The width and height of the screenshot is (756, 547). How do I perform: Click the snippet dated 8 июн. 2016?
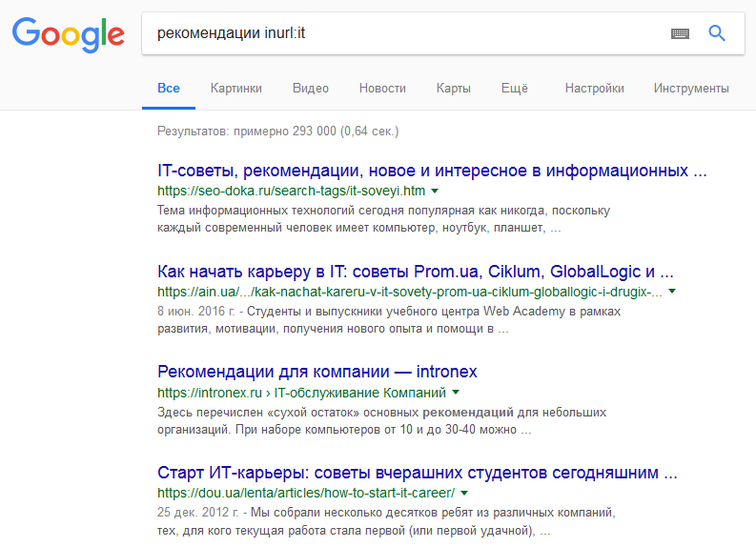(x=389, y=320)
